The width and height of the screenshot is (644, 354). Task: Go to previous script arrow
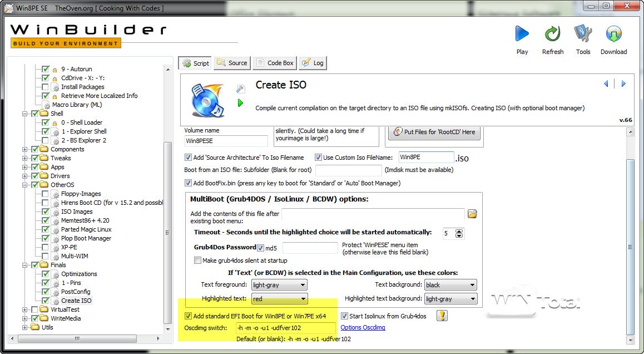tap(606, 84)
